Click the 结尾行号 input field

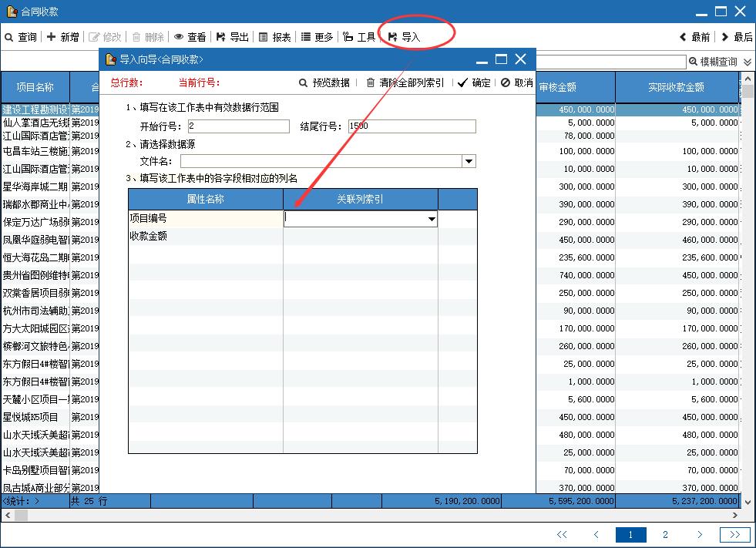point(412,126)
